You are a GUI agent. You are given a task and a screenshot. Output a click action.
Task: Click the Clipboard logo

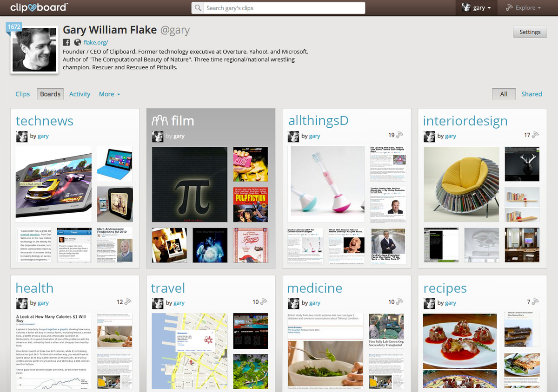(39, 7)
